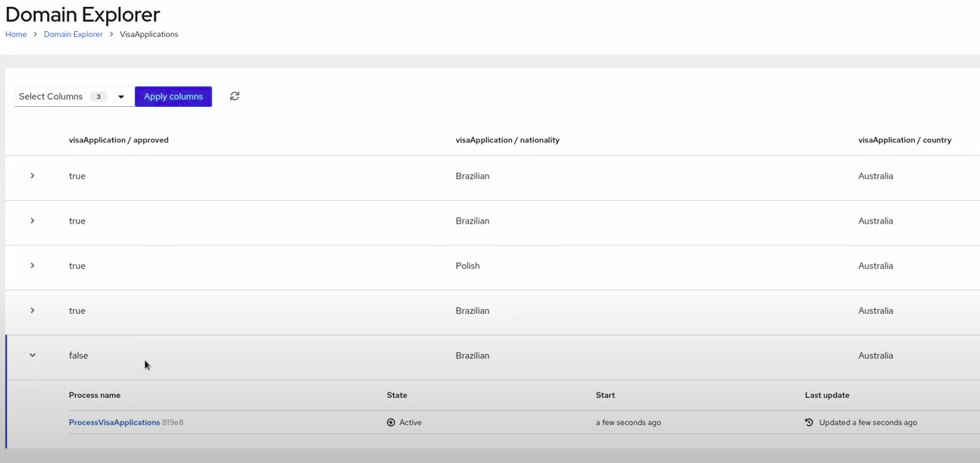Click the Active state circle icon
The width and height of the screenshot is (980, 463).
[x=391, y=423]
